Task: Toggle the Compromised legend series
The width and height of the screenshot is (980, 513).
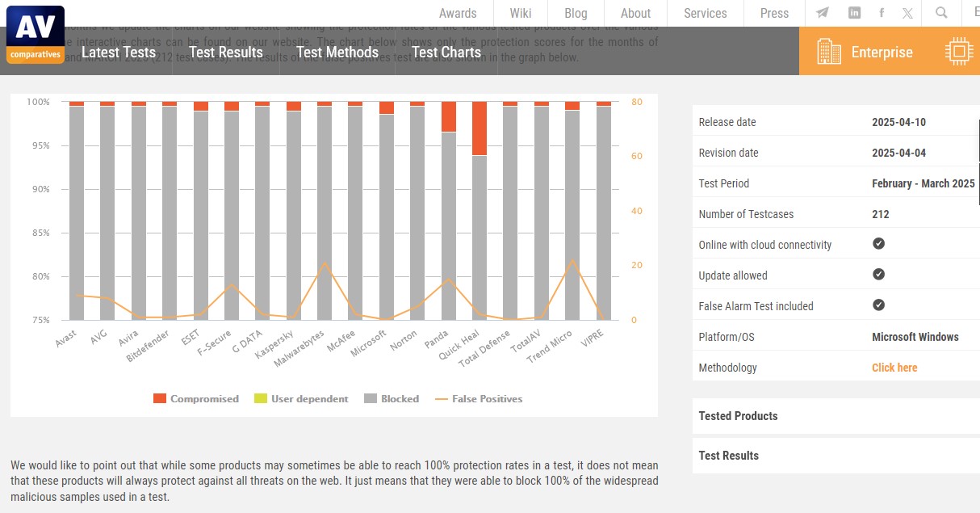Action: click(196, 398)
